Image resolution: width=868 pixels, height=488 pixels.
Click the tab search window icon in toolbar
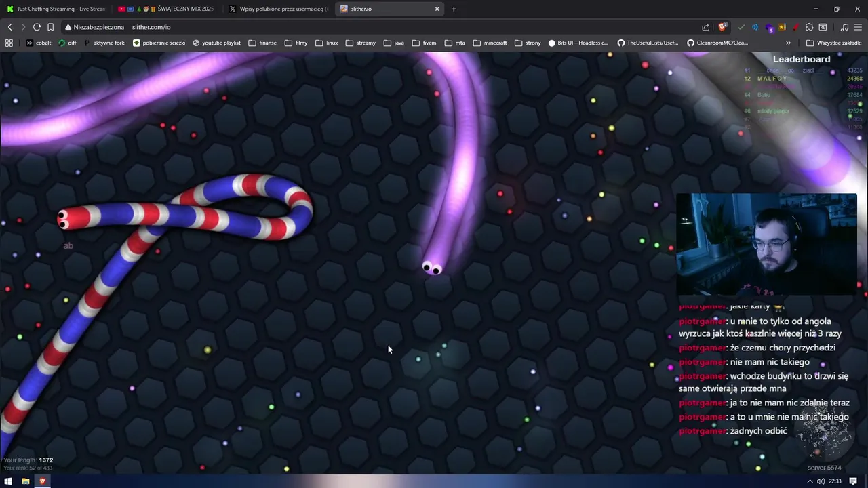click(823, 27)
